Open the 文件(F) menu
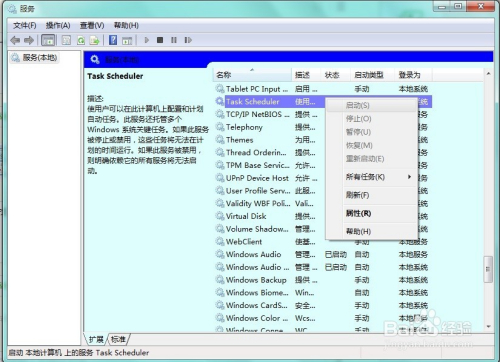Image resolution: width=500 pixels, height=362 pixels. coord(24,25)
